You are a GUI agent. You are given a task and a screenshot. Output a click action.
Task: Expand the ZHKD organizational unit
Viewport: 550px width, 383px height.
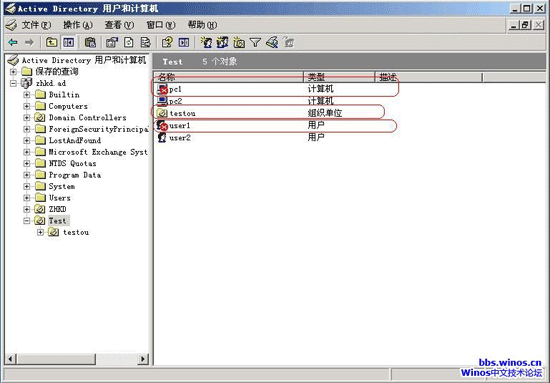point(27,209)
